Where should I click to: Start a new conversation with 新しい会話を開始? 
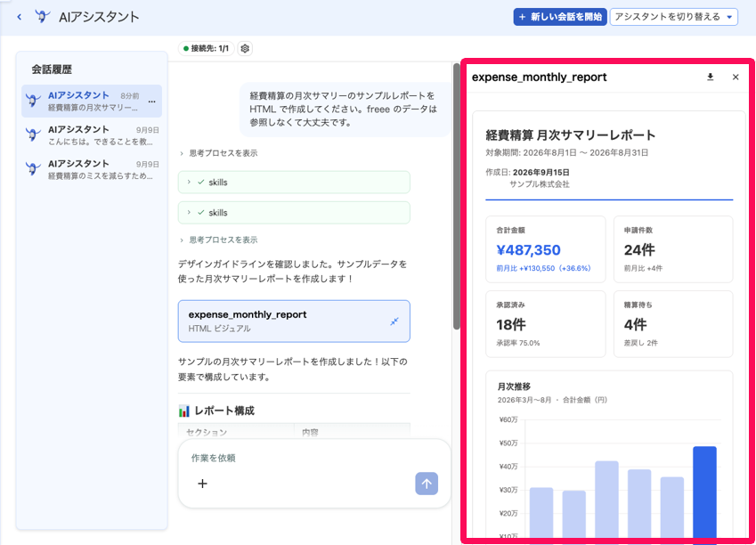click(x=560, y=17)
